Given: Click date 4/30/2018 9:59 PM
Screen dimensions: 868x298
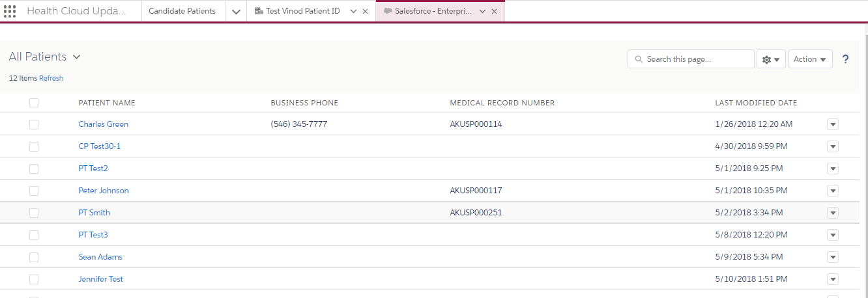Looking at the screenshot, I should click(x=751, y=146).
